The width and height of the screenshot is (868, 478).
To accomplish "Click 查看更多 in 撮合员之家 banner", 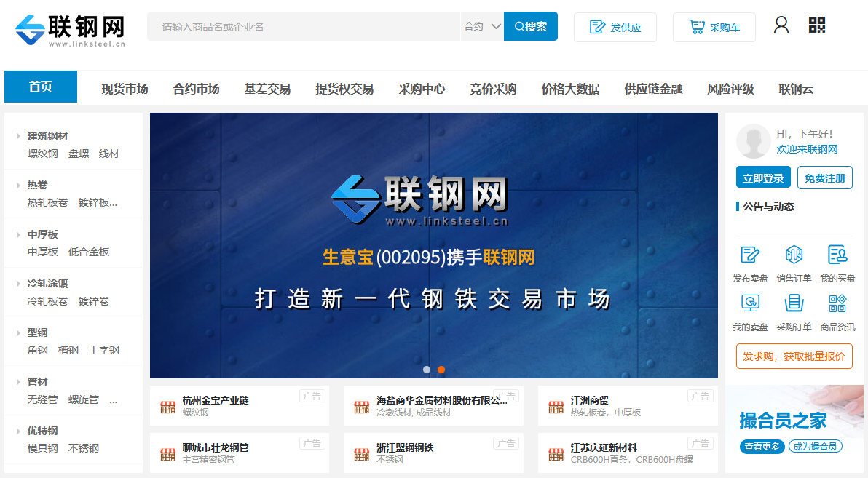I will (x=762, y=447).
